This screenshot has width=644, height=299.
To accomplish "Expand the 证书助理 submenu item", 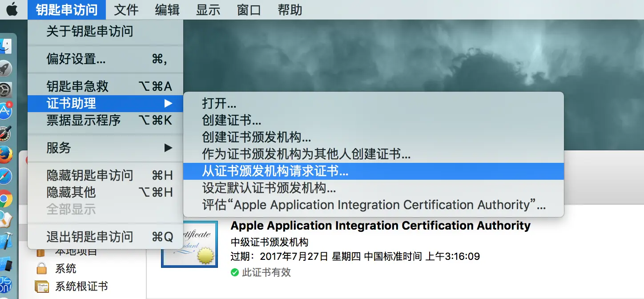I will click(105, 103).
